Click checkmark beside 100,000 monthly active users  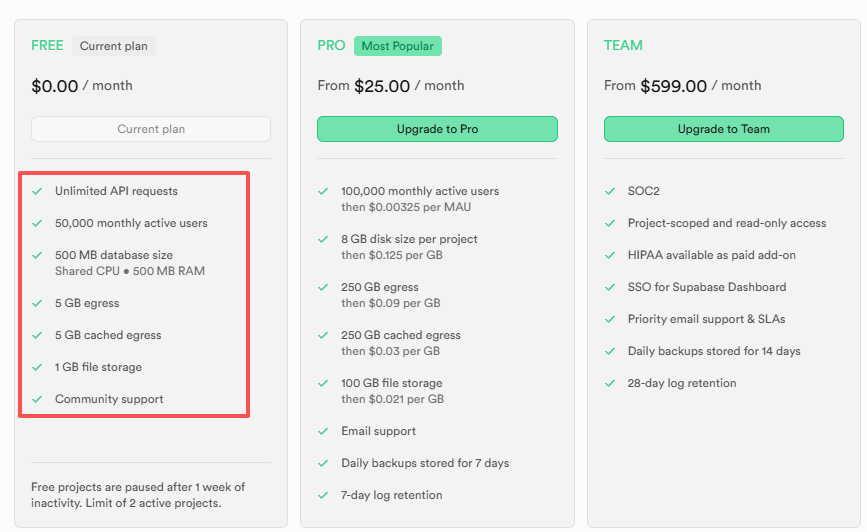click(x=323, y=191)
